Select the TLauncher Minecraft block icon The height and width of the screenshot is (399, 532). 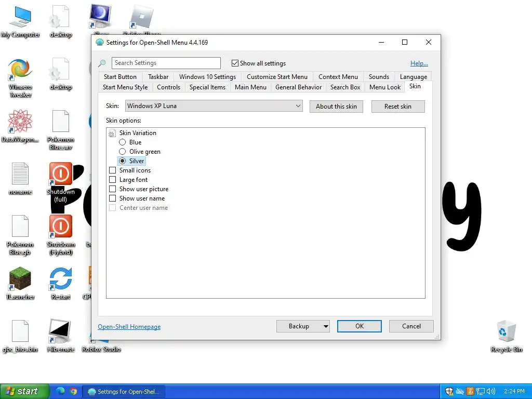[x=20, y=283]
